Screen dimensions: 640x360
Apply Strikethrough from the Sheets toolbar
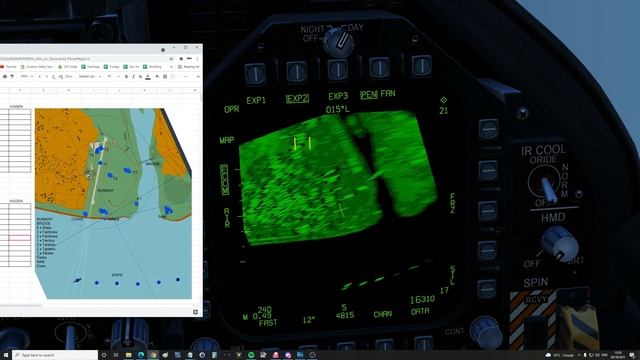point(140,76)
